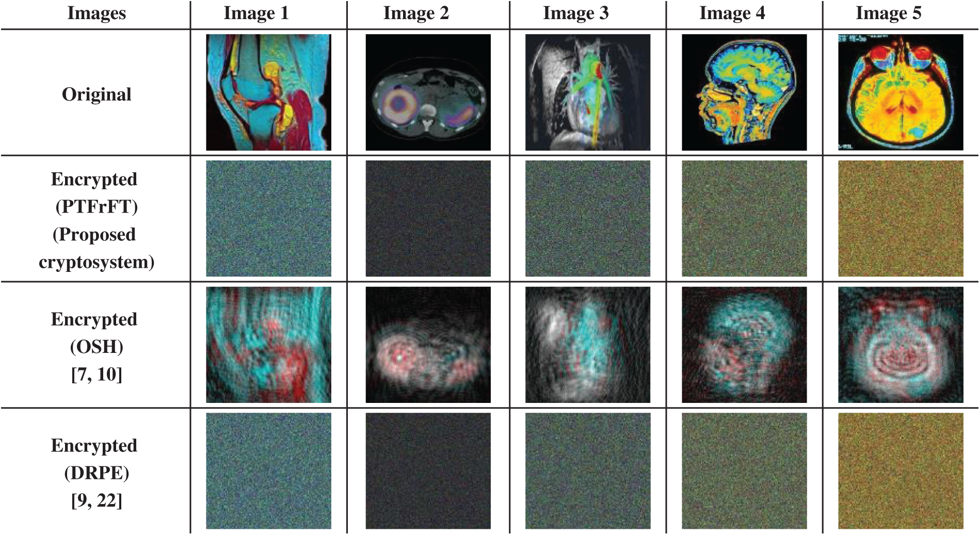Screen dimensions: 980x535
Task: Click the "Image 2" column header
Action: coord(416,13)
